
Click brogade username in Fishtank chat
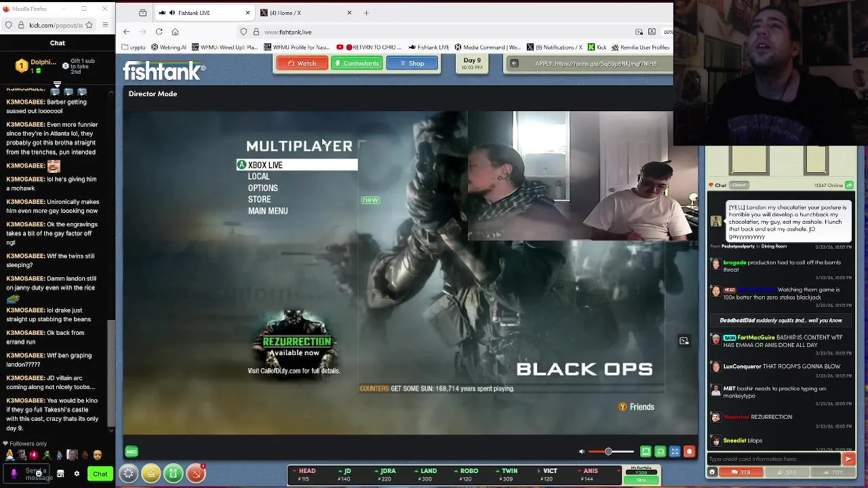click(x=734, y=262)
